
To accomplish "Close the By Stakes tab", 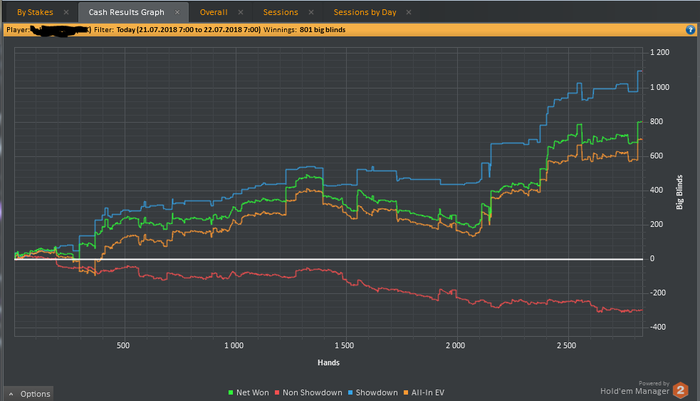I will [x=66, y=12].
